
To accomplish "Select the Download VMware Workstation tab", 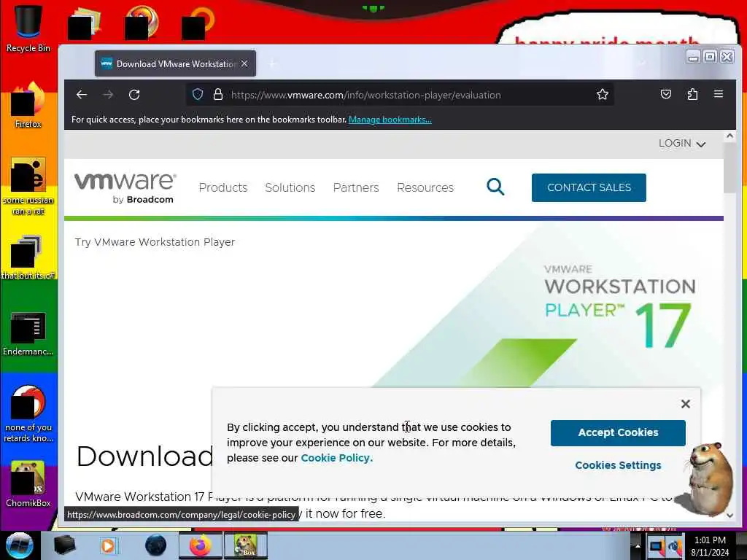I will [x=175, y=63].
